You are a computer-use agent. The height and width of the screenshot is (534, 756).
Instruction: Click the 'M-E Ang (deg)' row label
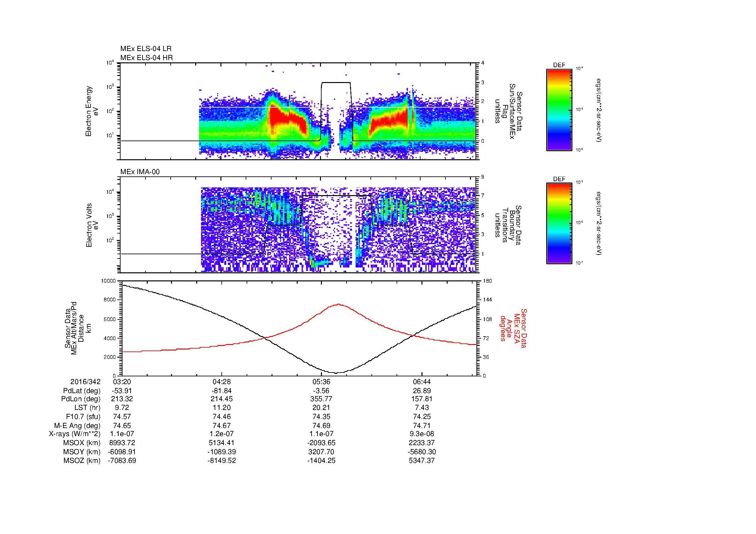78,425
